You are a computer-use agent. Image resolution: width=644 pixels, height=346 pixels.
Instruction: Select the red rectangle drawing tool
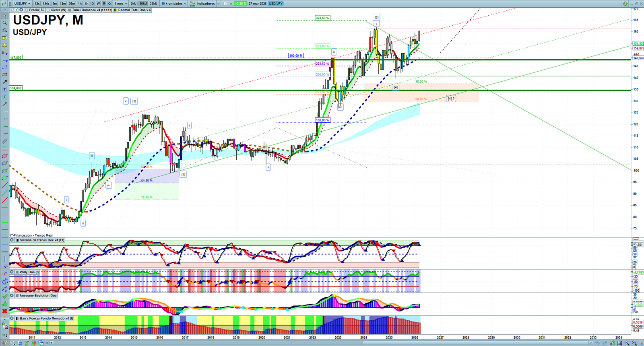click(4, 75)
